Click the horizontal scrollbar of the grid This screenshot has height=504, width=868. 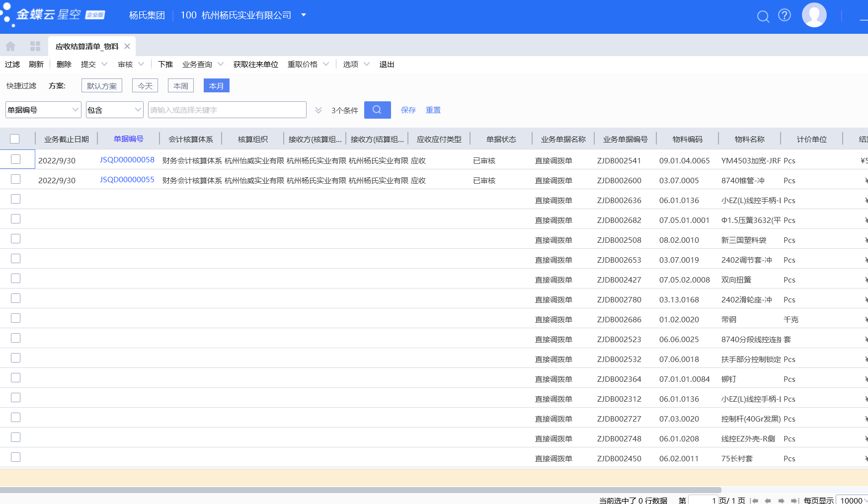coord(361,490)
